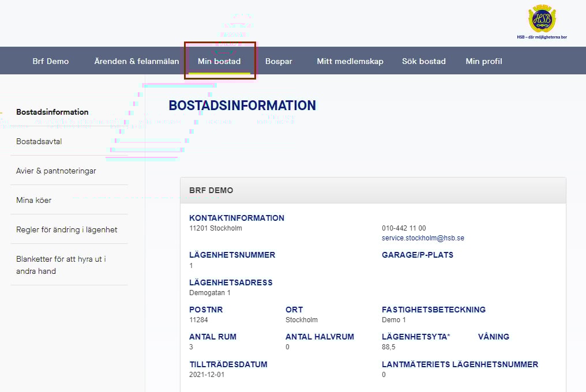The image size is (586, 392).
Task: Show Avier & pantnoteringar page
Action: click(56, 171)
